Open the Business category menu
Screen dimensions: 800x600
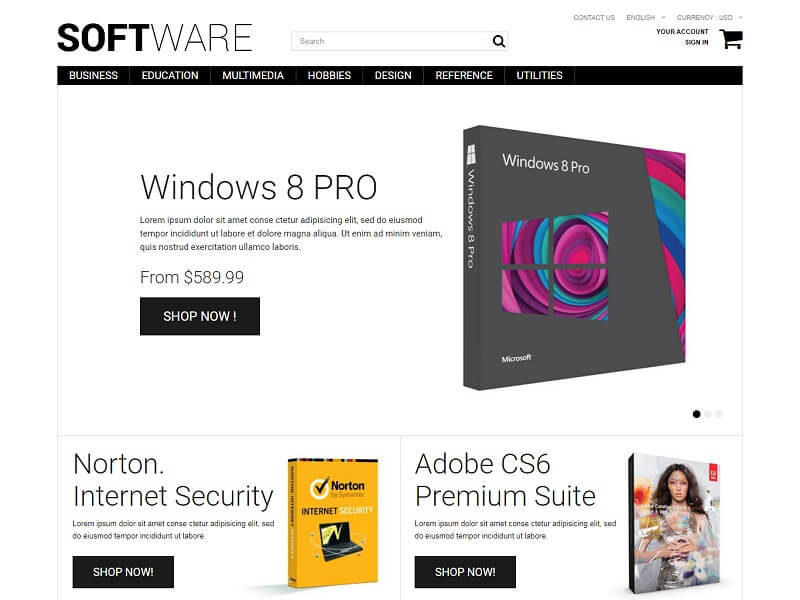[x=93, y=76]
